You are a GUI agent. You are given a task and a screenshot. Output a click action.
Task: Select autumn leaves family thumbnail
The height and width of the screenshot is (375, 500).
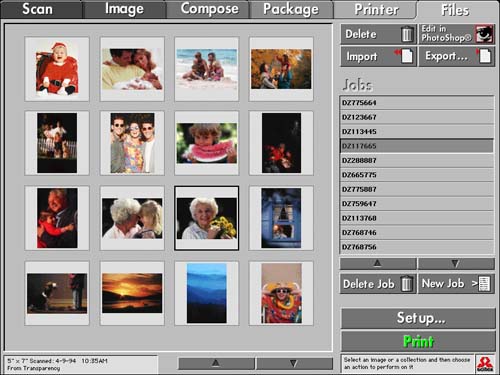click(x=281, y=69)
